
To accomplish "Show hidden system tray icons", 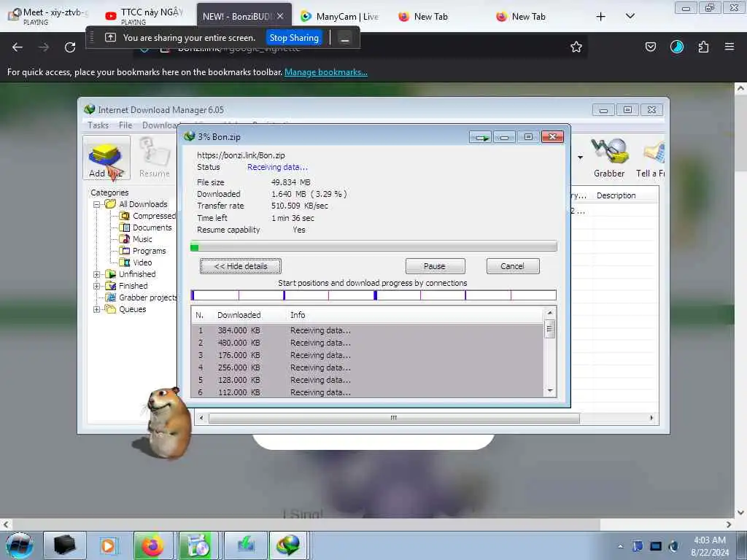I will pyautogui.click(x=620, y=547).
